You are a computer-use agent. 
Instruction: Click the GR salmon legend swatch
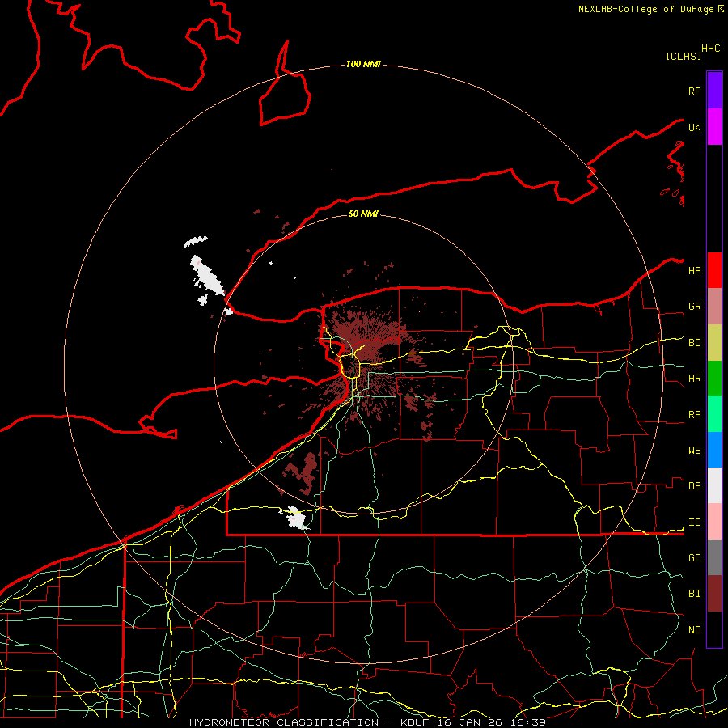tap(714, 307)
